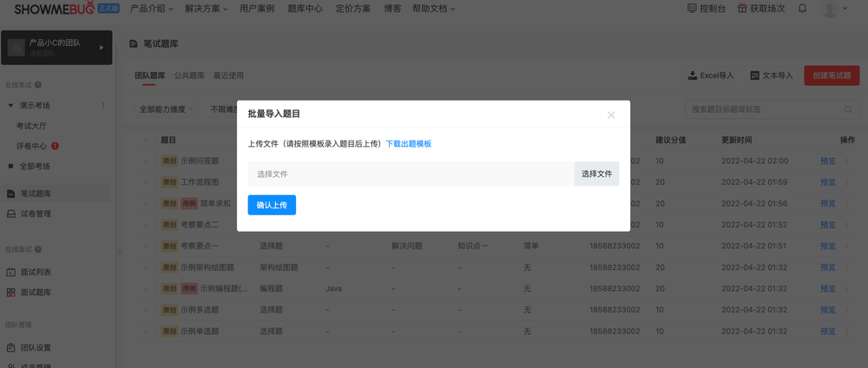Click the 选择文件 file path field
Viewport: 868px width, 368px height.
point(411,174)
